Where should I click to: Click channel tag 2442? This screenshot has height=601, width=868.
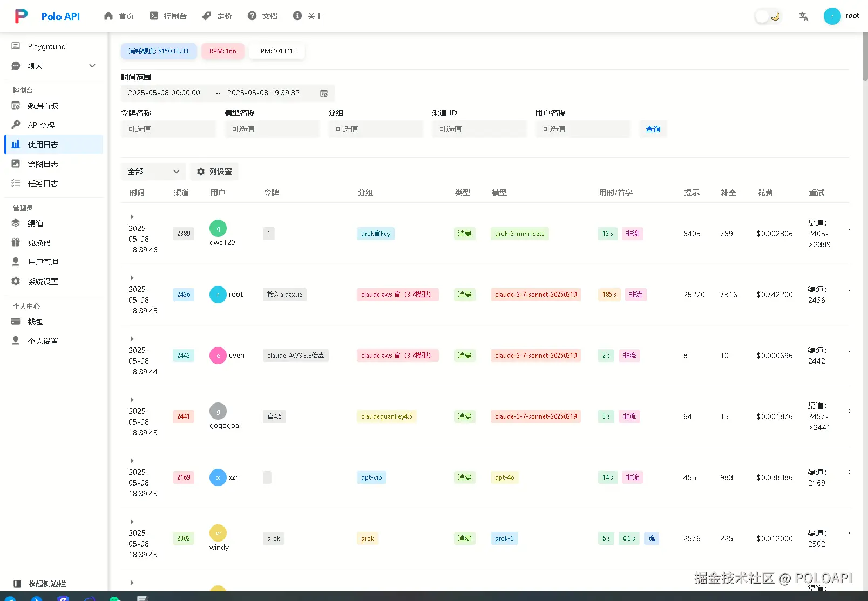coord(184,356)
